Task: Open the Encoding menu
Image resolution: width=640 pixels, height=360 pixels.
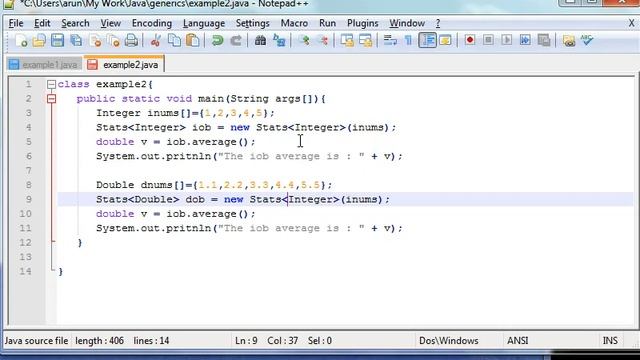Action: (152, 23)
